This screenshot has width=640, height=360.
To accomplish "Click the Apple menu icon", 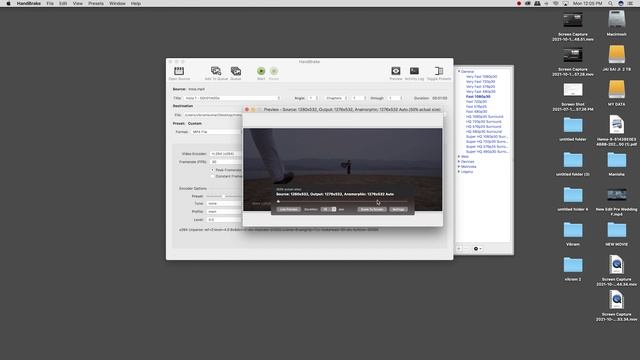I will tap(8, 3).
